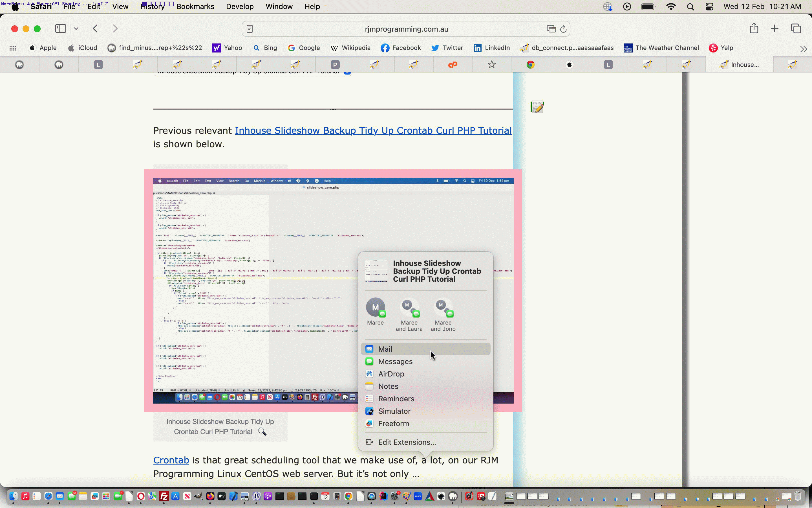812x508 pixels.
Task: Go back to the previous page
Action: click(95, 29)
